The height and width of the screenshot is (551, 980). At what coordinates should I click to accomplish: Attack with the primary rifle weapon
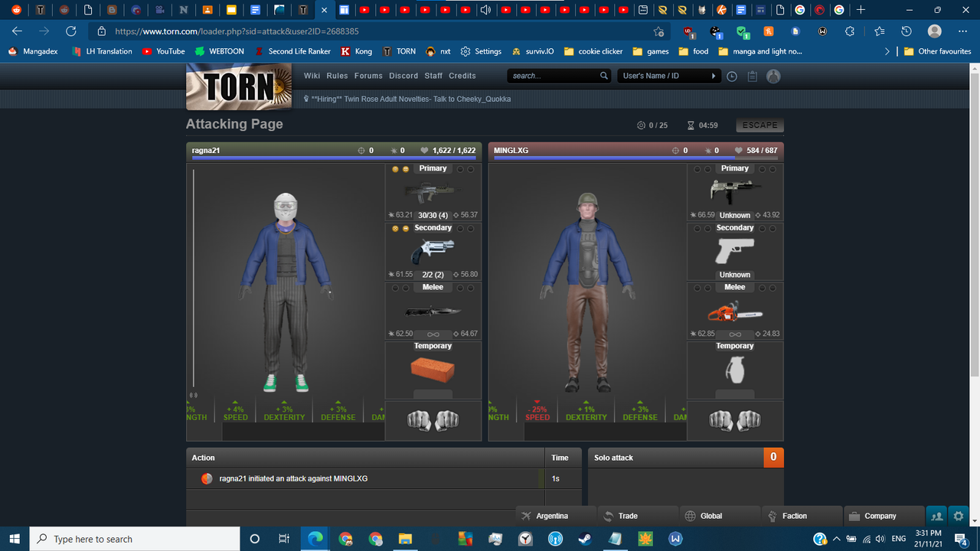(433, 192)
